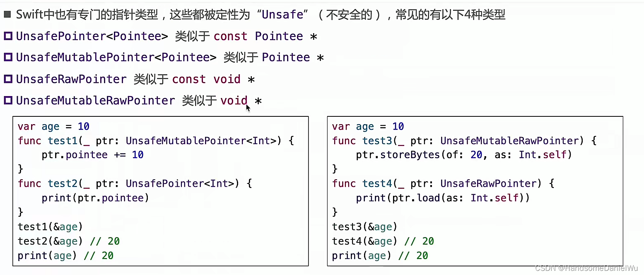This screenshot has width=644, height=275.
Task: Click the func test2 declaration line
Action: [135, 183]
